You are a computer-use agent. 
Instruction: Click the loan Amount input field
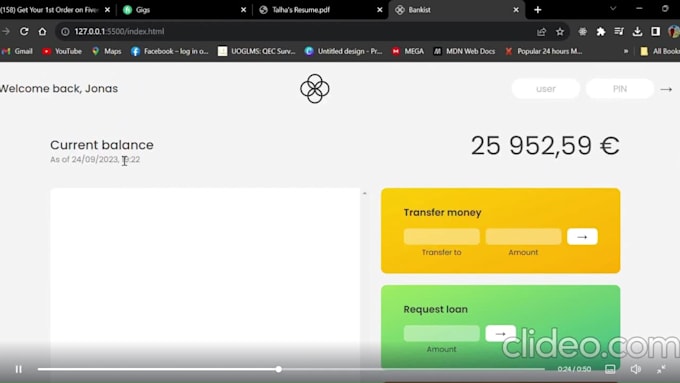pos(441,334)
